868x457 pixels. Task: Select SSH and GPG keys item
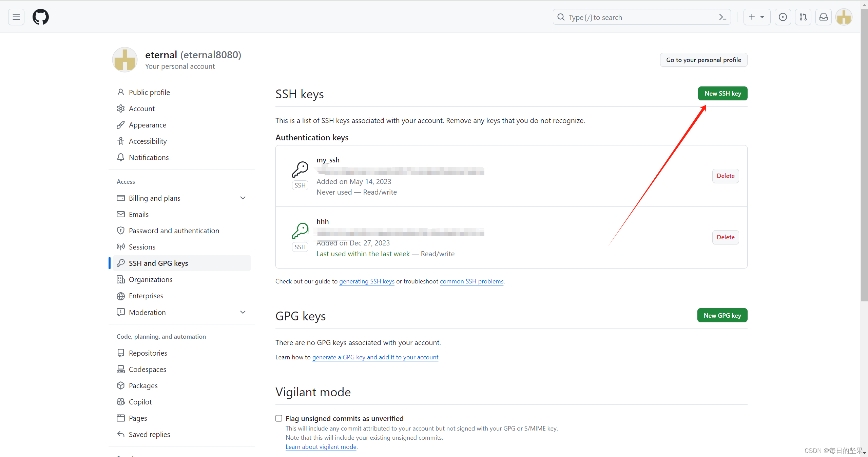click(x=158, y=263)
